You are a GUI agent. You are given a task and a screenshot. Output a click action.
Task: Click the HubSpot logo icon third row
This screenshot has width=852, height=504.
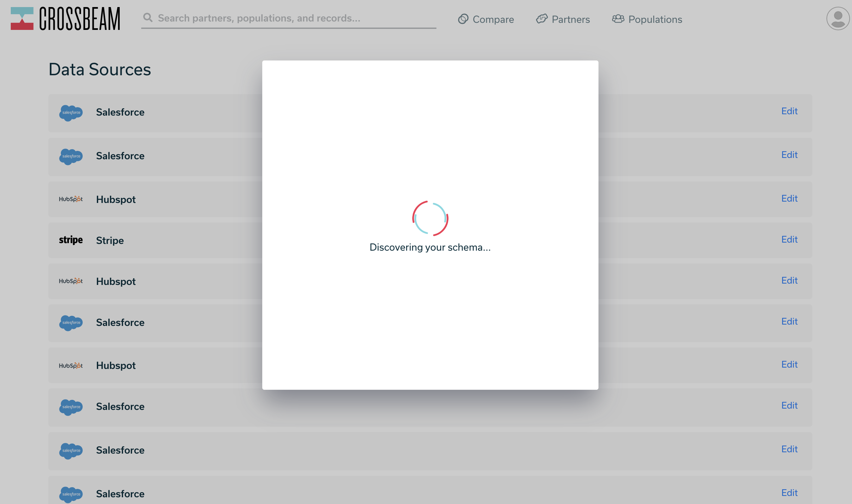(71, 199)
